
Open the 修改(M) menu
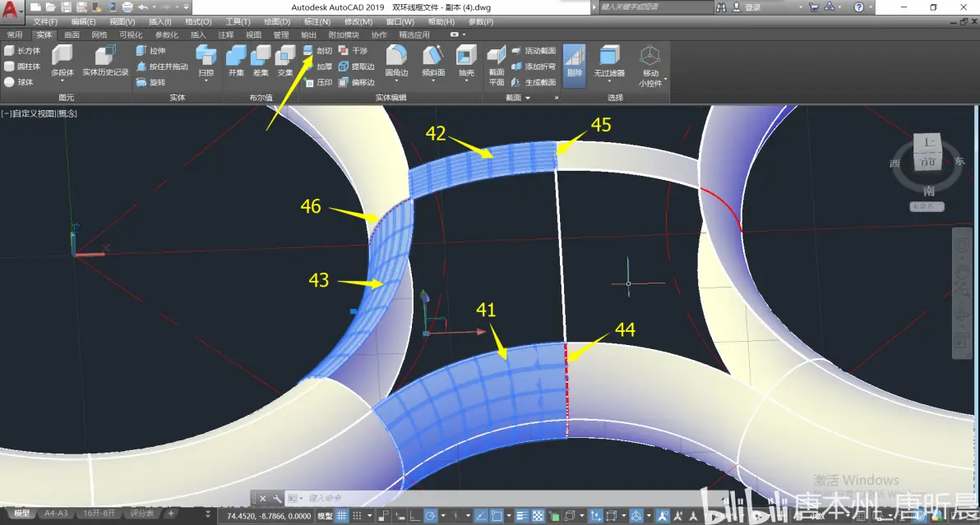click(358, 22)
